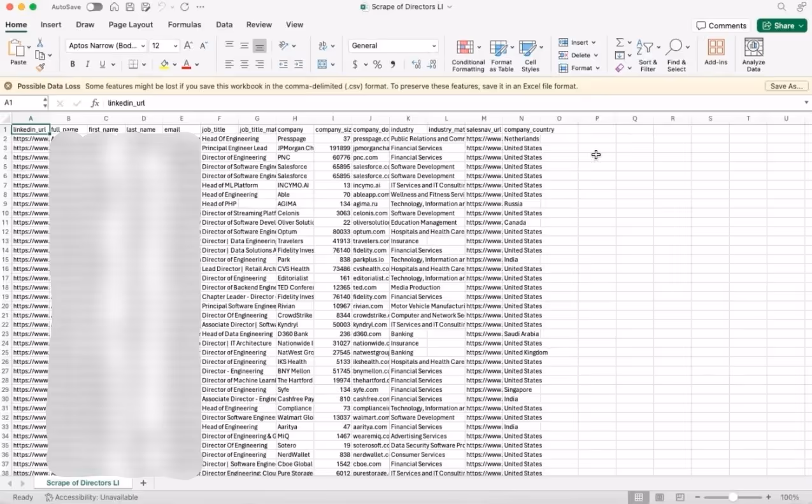
Task: Apply comma style number format
Action: (x=393, y=64)
